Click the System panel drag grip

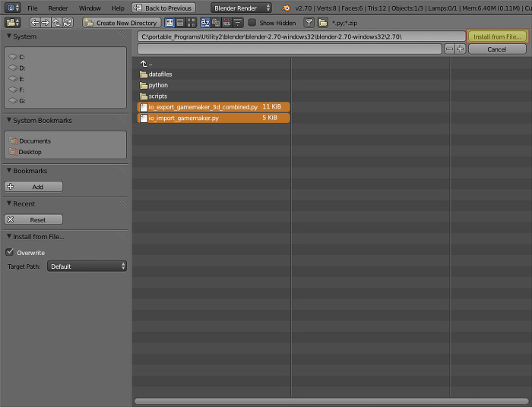tap(122, 36)
